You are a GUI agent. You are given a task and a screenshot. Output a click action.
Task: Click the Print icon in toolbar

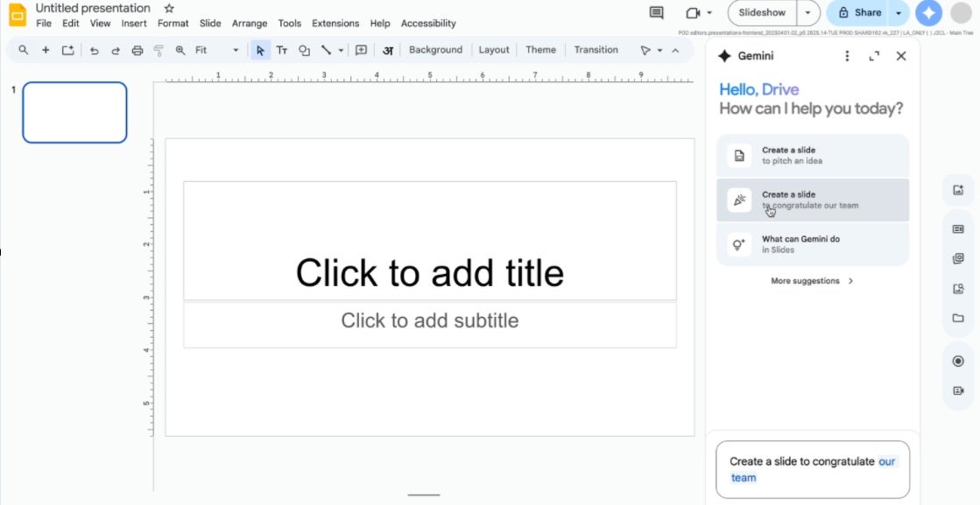coord(137,51)
